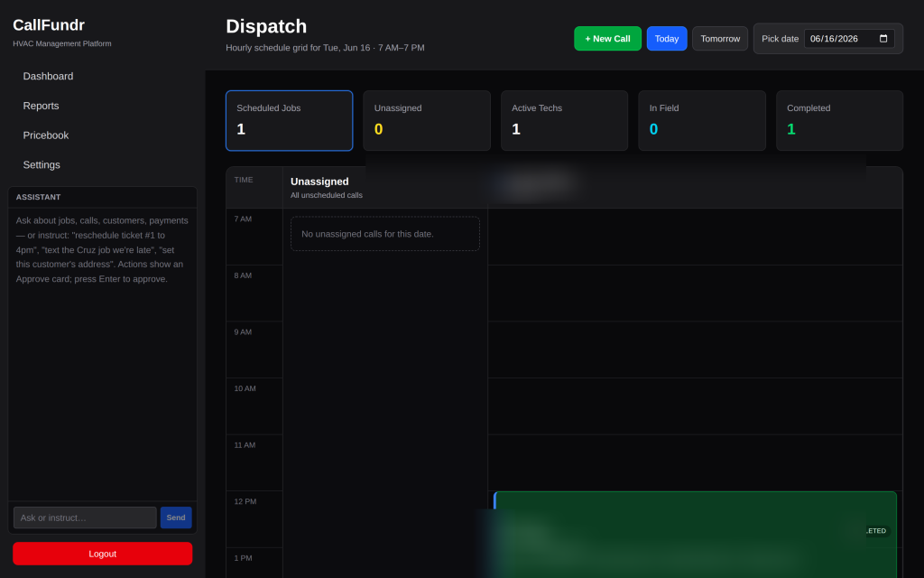
Task: Click the 'All unscheduled calls' subtitle
Action: [x=327, y=195]
